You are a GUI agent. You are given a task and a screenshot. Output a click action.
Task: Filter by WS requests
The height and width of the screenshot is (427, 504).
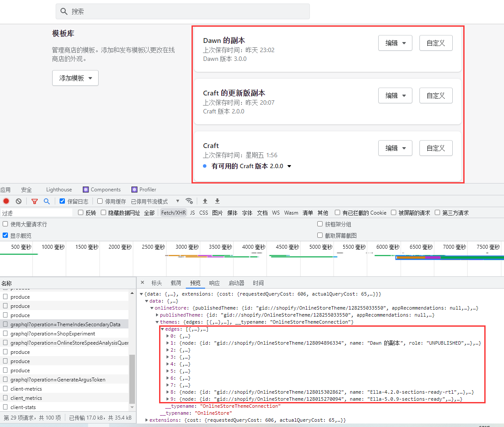pos(276,213)
